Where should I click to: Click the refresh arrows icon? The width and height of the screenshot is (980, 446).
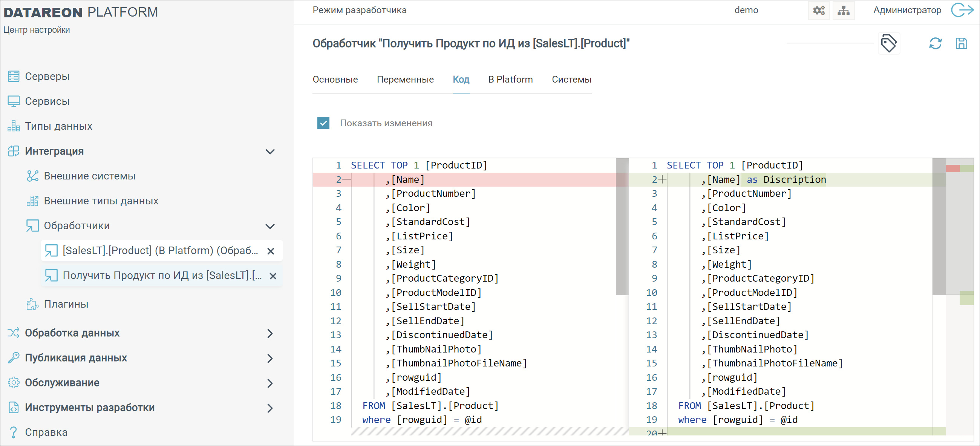[x=935, y=43]
